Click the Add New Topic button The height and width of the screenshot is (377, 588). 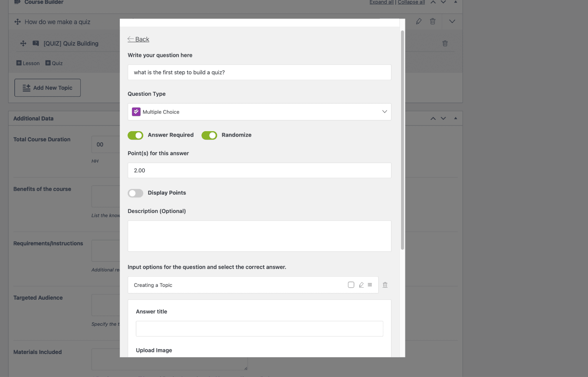(x=47, y=88)
